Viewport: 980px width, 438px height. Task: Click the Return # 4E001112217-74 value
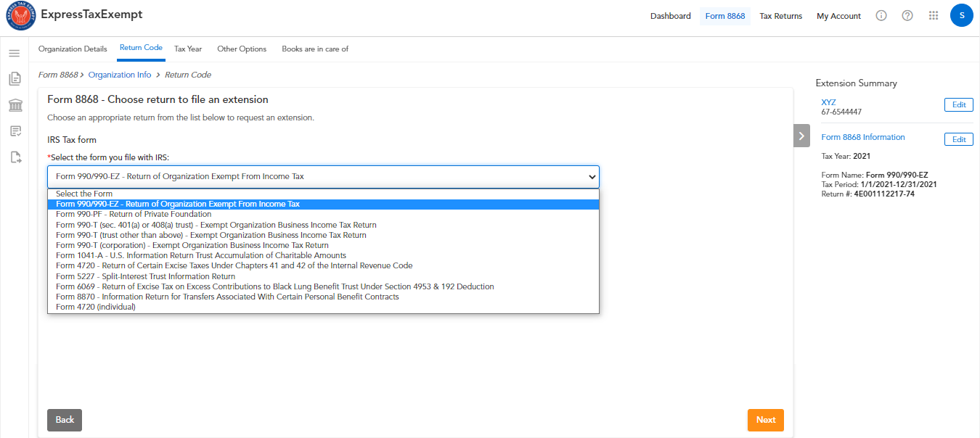[884, 194]
